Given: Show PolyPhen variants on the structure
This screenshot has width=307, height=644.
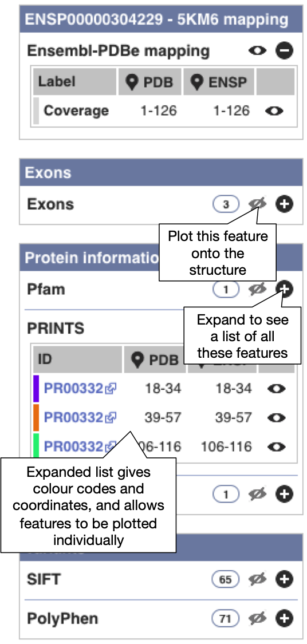Looking at the screenshot, I should pos(258,618).
